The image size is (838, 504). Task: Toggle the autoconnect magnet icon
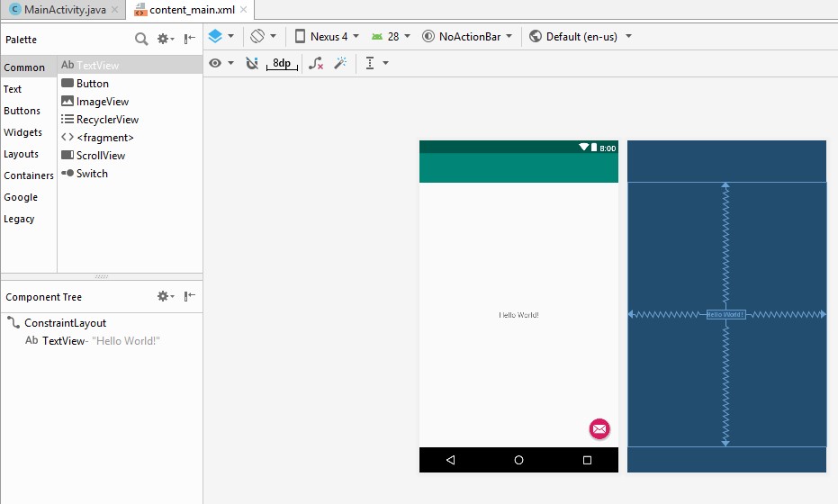coord(252,63)
